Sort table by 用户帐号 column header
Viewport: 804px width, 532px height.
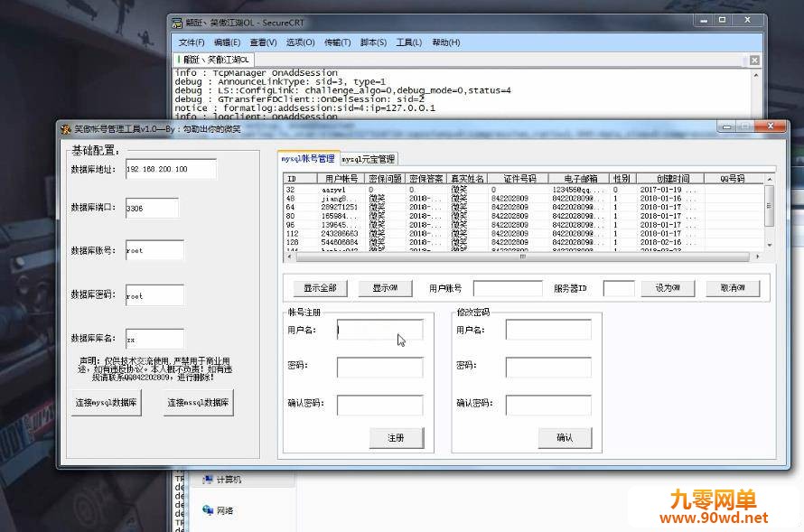click(339, 179)
